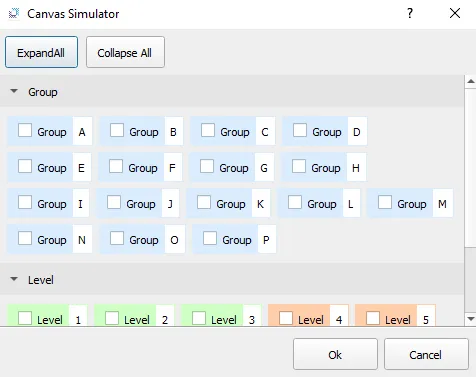The height and width of the screenshot is (377, 476).
Task: Click the Canvas Simulator app icon
Action: [14, 14]
